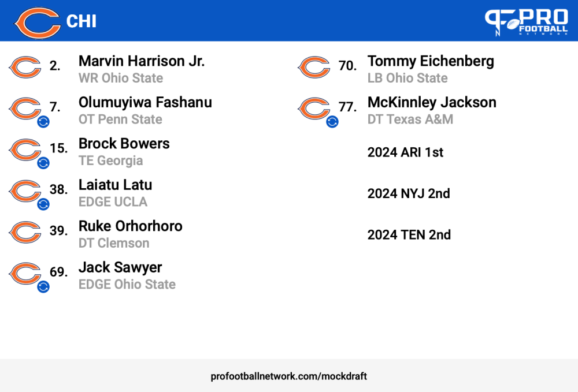This screenshot has width=578, height=392.
Task: Click Jack Sawyer EDGE Ohio State entry
Action: point(127,276)
